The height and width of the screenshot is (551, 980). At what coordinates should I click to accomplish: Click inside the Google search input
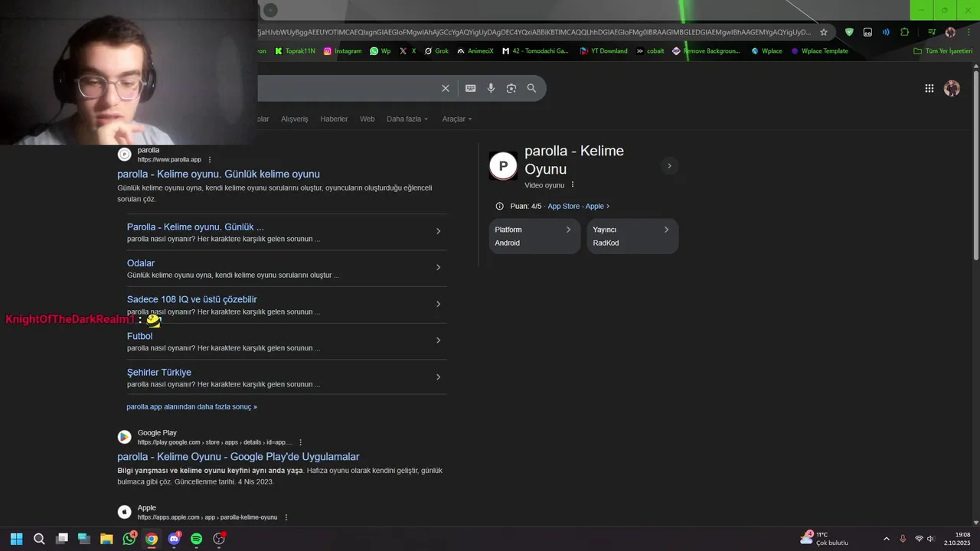345,88
